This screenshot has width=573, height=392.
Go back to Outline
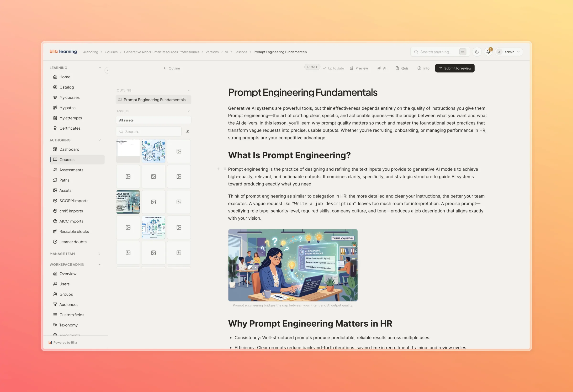(172, 68)
